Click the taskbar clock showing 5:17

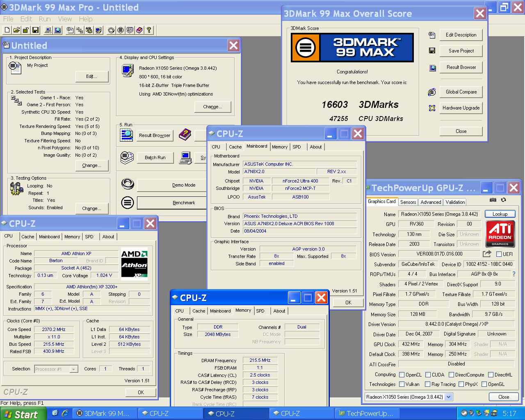coord(509,413)
